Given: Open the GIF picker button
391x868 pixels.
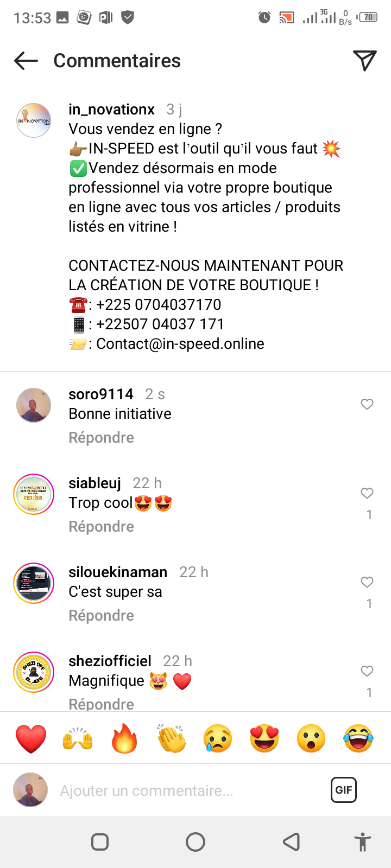Looking at the screenshot, I should pos(344,790).
